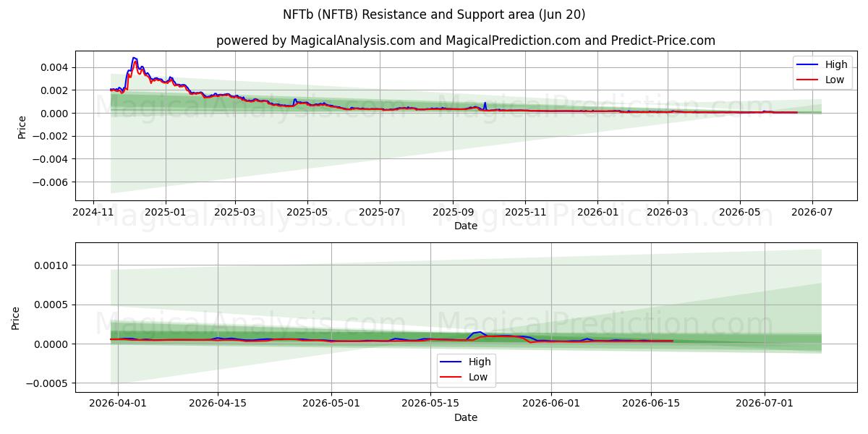
Task: Click the top chart x-axis label '2026-01'
Action: (597, 212)
